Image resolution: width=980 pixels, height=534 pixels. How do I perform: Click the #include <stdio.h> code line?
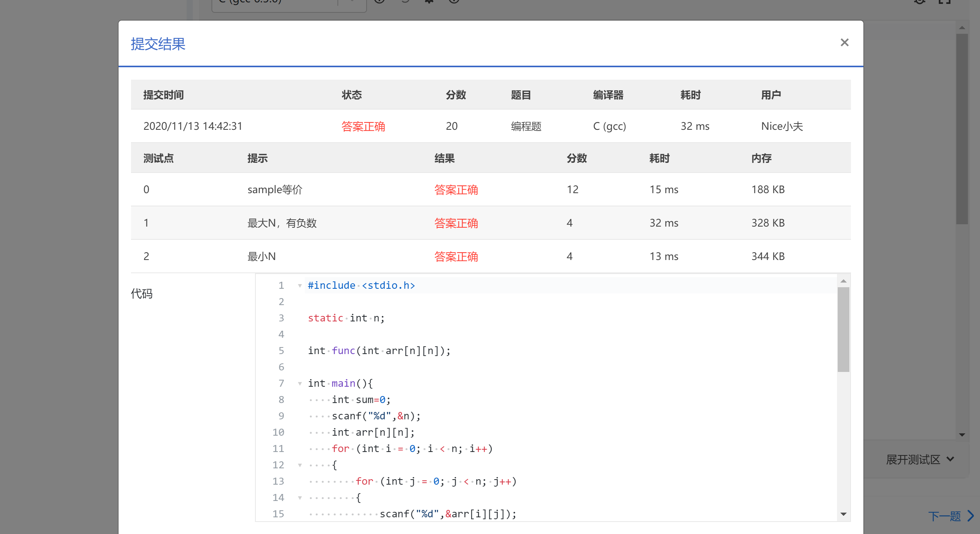(x=361, y=286)
